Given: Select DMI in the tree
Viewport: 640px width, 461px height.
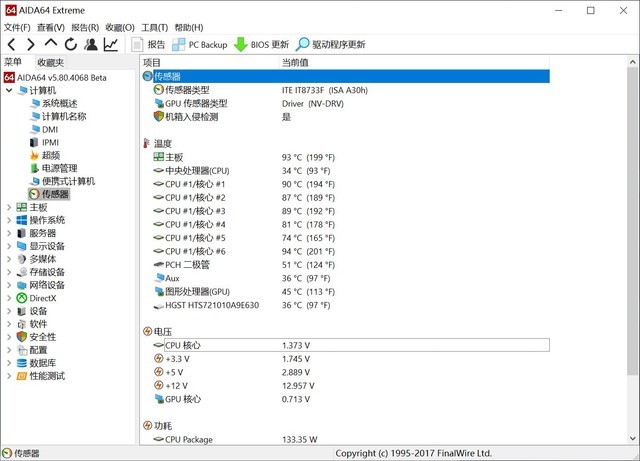Looking at the screenshot, I should [x=44, y=129].
